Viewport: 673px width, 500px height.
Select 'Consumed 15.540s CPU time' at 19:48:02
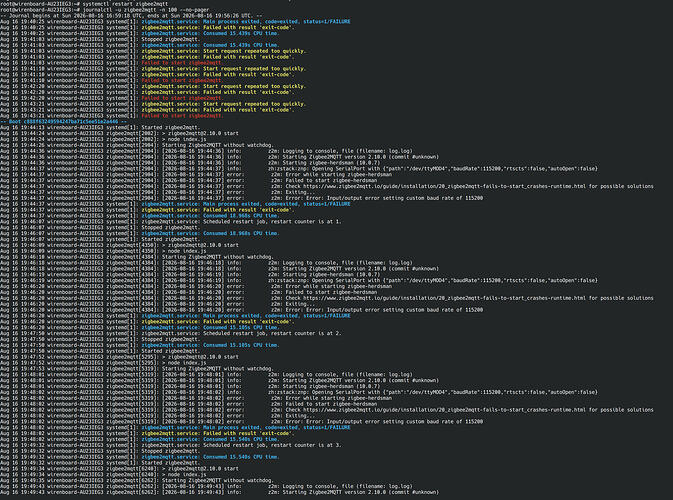click(241, 439)
